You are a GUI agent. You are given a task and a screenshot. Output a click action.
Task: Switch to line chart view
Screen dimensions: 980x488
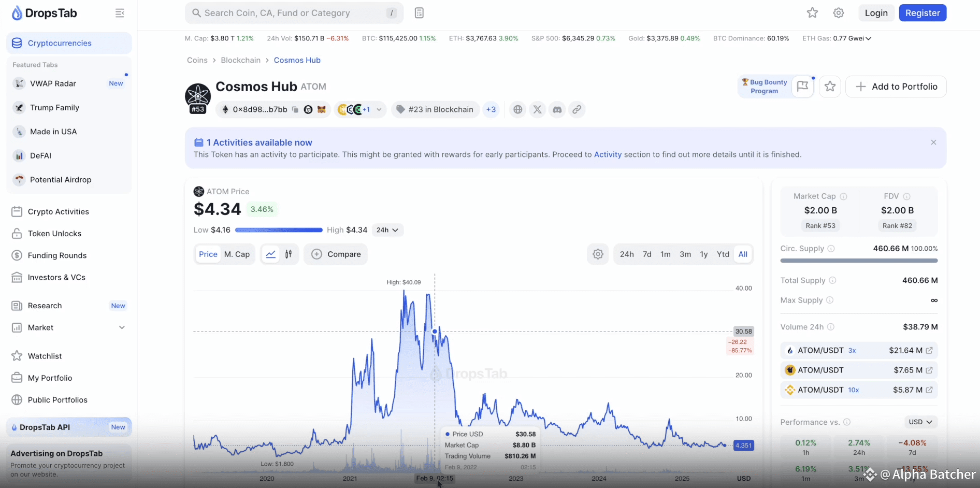coord(270,254)
